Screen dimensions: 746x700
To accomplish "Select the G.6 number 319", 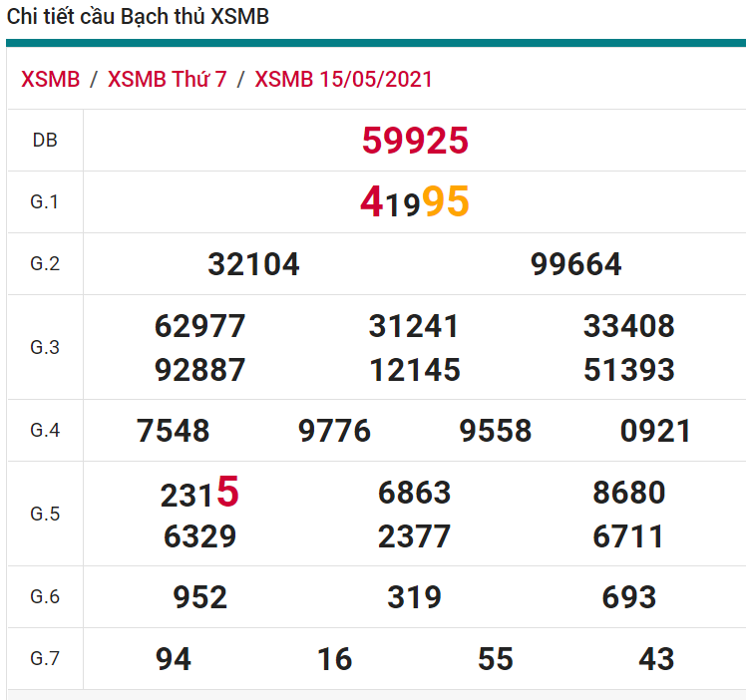I will click(x=415, y=597).
